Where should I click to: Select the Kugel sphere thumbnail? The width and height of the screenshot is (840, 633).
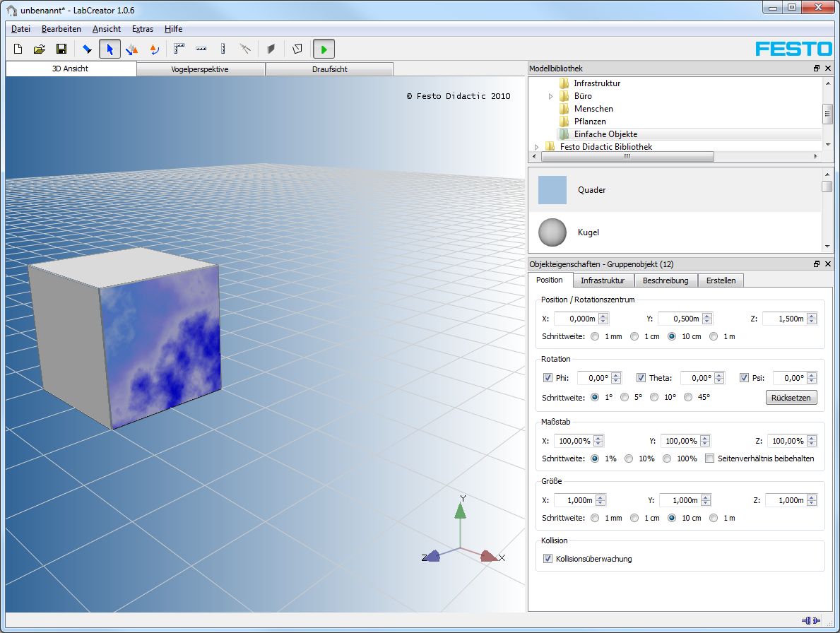(552, 232)
